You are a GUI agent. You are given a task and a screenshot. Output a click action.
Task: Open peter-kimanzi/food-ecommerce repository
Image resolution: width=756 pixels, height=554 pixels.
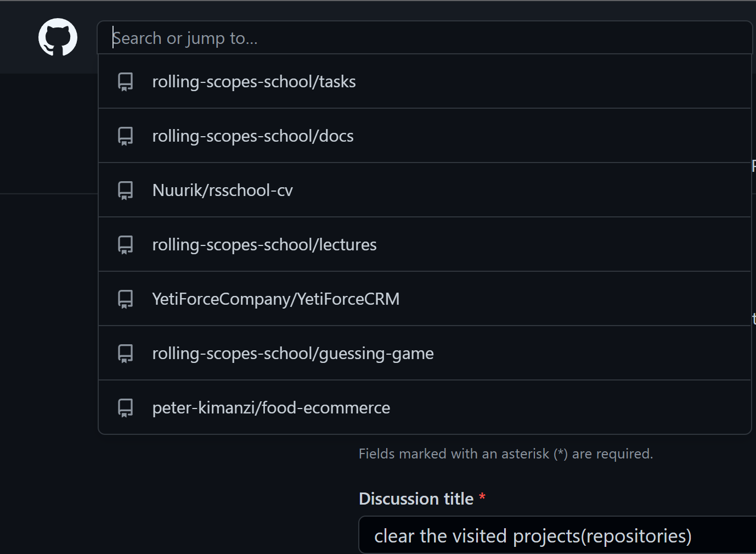click(x=271, y=407)
